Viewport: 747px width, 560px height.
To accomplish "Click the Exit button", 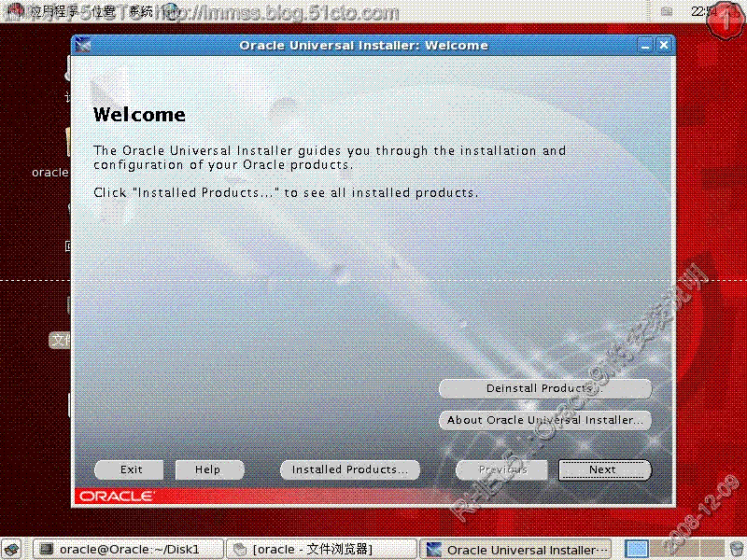I will pos(129,470).
